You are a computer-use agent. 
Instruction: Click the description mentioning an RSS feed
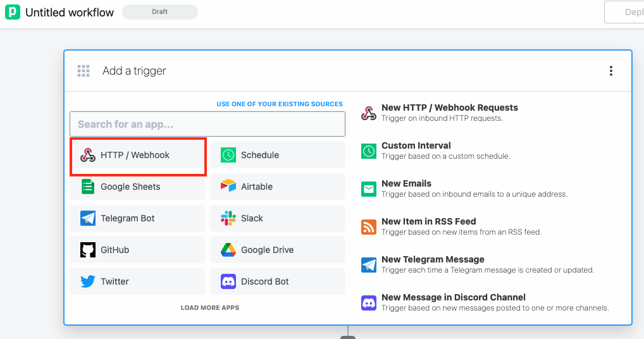pyautogui.click(x=462, y=232)
